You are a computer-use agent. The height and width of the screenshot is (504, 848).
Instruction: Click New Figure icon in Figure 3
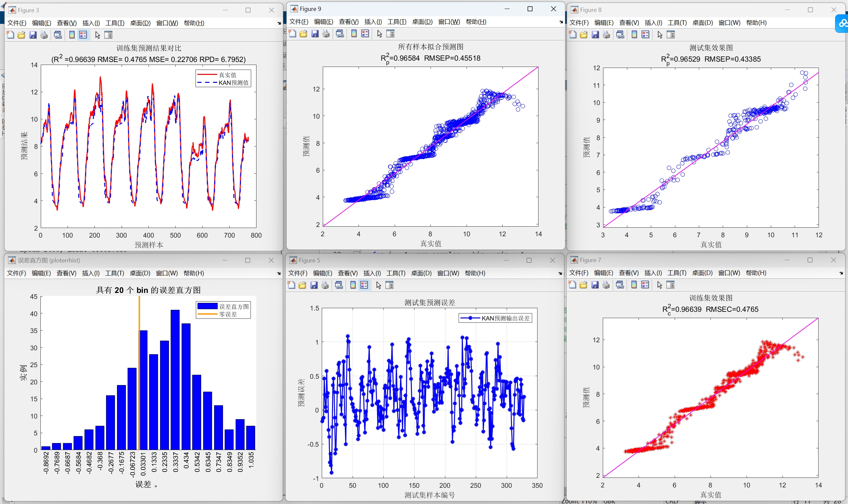[x=11, y=35]
